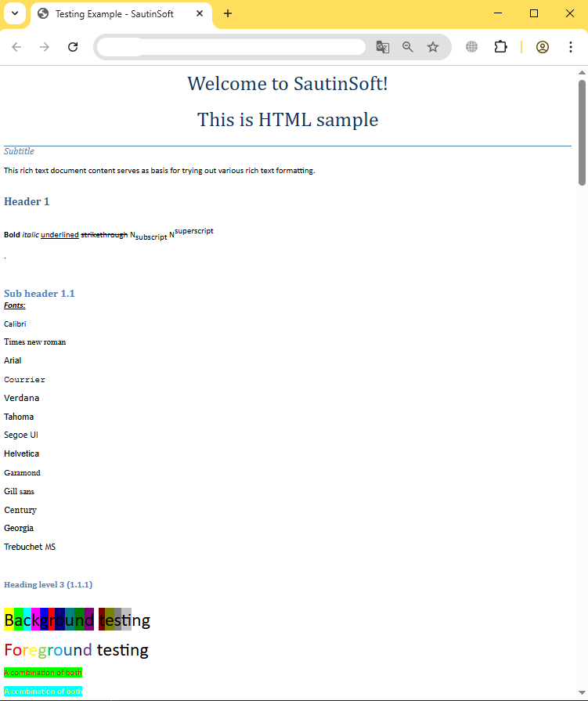Click the 'Garamond' font line
The width and height of the screenshot is (588, 701).
point(23,472)
